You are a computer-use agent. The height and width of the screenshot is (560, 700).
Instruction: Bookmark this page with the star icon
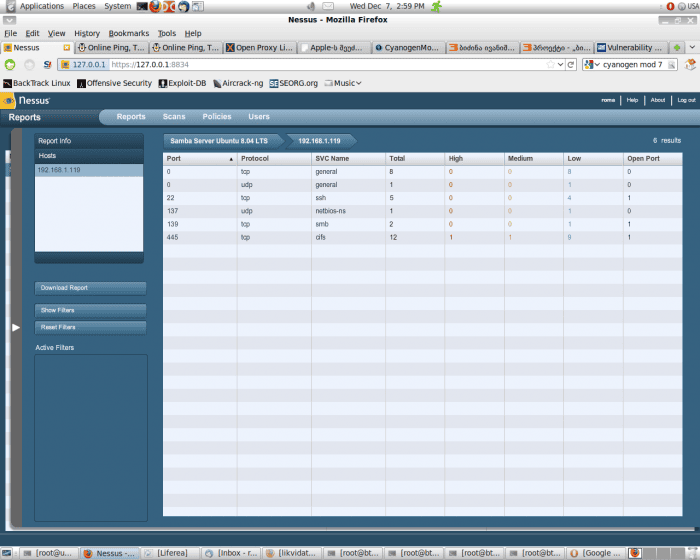point(550,65)
